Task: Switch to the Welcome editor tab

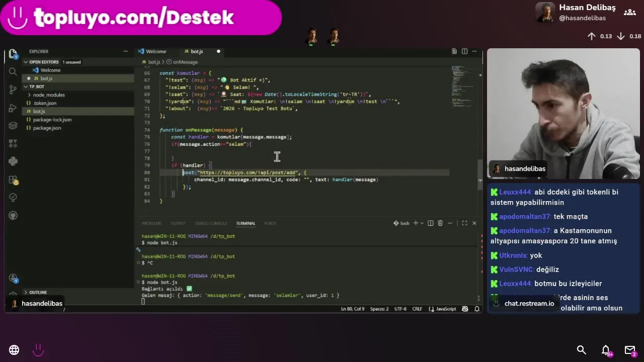Action: [156, 51]
